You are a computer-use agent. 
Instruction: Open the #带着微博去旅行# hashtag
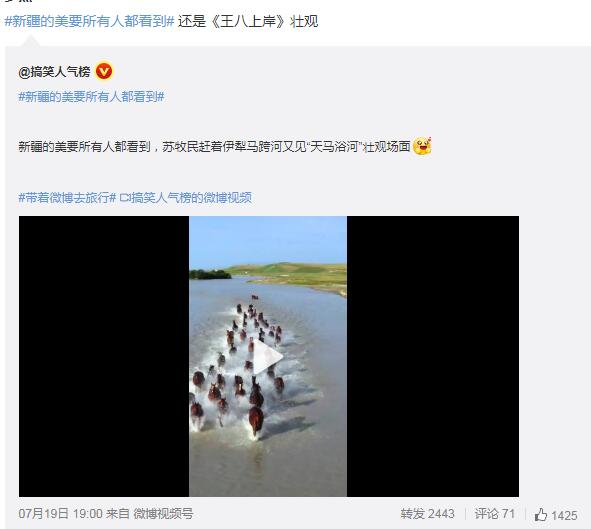(67, 197)
